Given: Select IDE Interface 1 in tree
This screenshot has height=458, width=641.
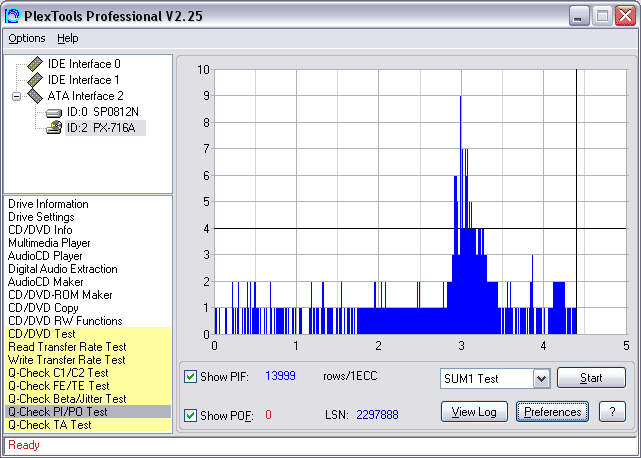Looking at the screenshot, I should [x=83, y=80].
